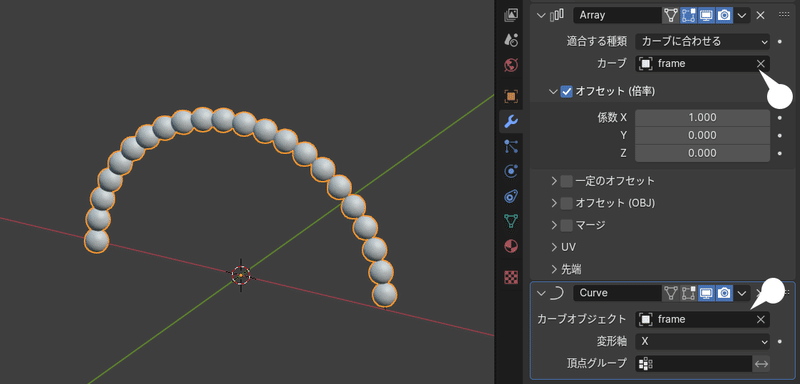Open the Material properties tab
Image resolution: width=800 pixels, height=384 pixels.
tap(511, 246)
